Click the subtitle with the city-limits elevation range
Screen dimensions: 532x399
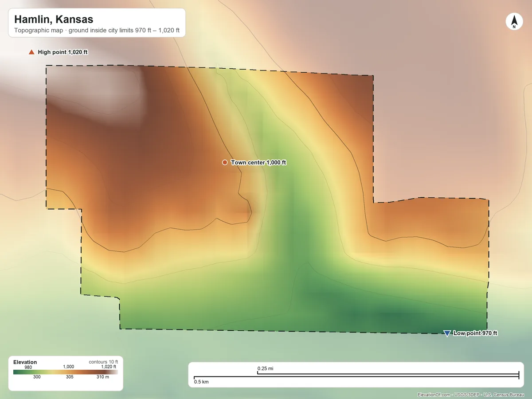click(97, 31)
